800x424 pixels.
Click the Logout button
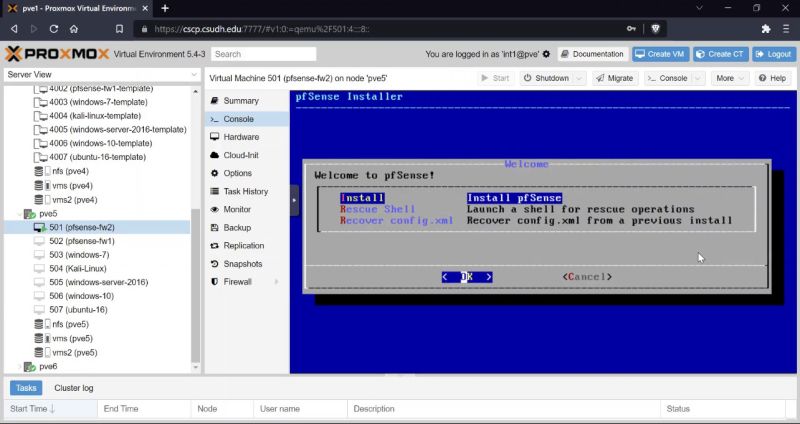pos(774,54)
